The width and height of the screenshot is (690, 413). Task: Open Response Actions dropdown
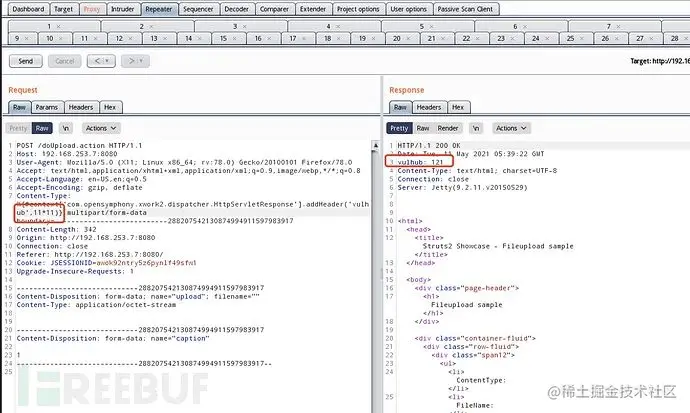(x=511, y=128)
